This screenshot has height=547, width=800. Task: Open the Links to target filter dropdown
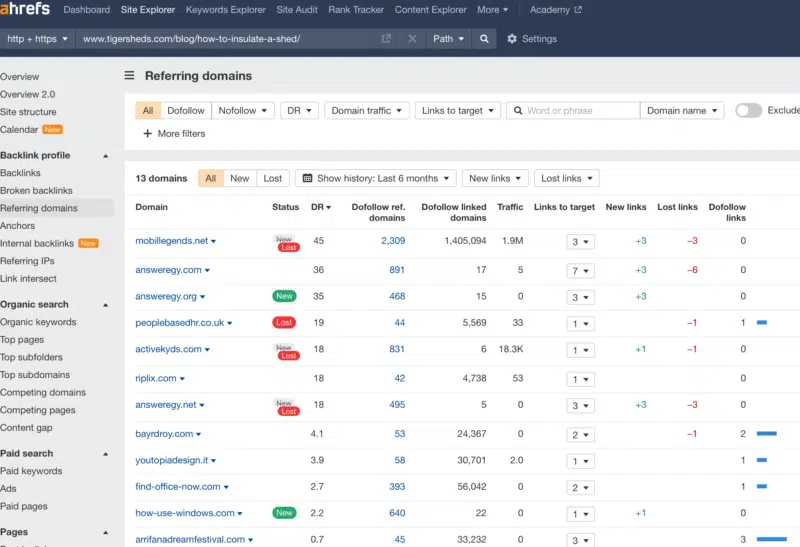click(x=458, y=111)
